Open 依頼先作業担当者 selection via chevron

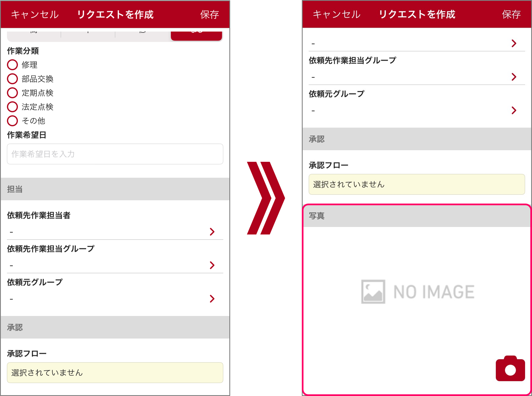(x=213, y=232)
